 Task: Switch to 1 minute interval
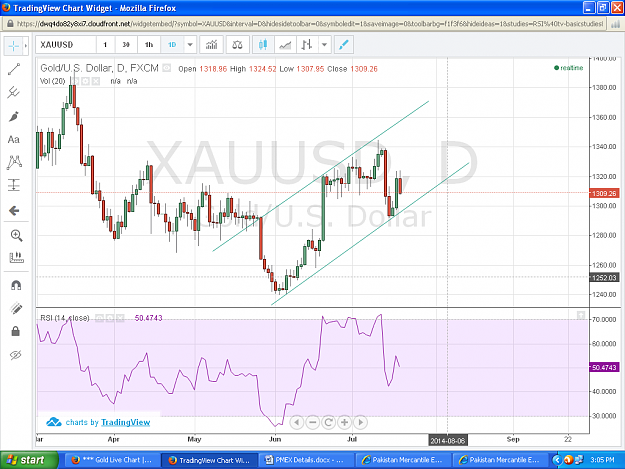click(x=105, y=45)
